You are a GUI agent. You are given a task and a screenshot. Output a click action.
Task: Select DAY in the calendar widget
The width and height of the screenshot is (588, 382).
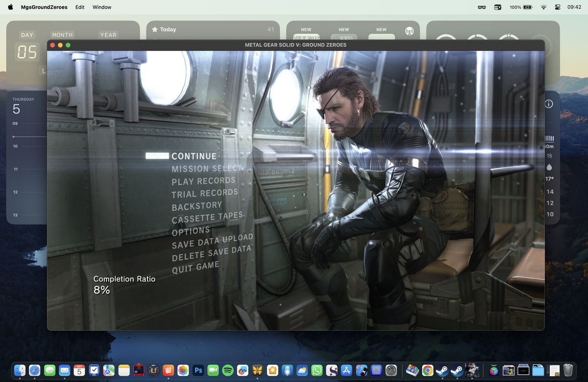tap(27, 35)
